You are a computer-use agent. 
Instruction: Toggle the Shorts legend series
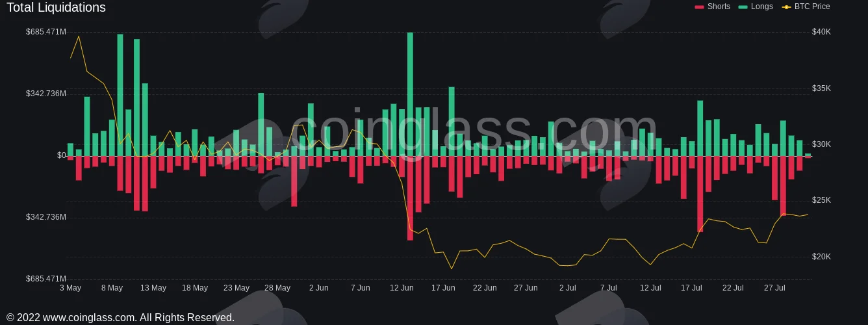(x=712, y=6)
